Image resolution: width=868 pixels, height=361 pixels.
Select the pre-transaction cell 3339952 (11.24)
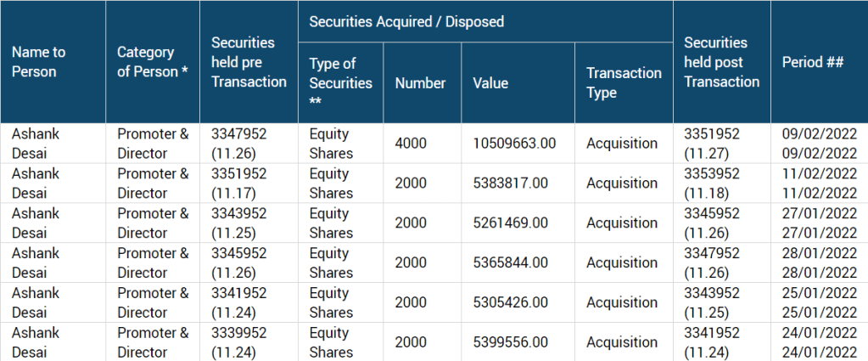(240, 342)
